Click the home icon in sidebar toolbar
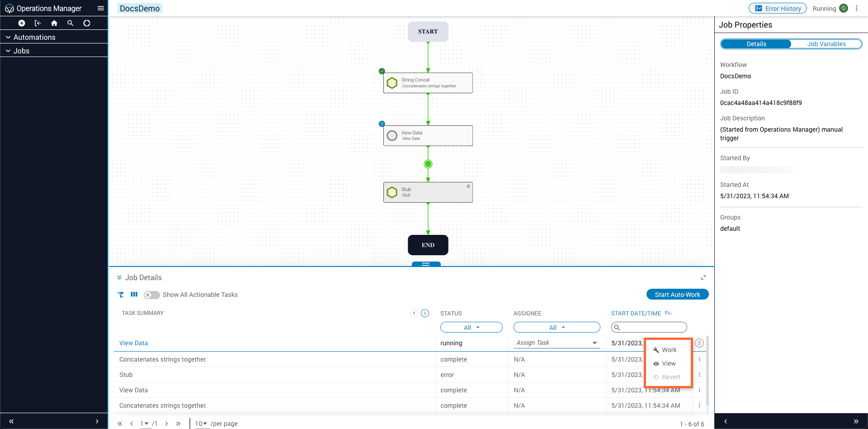The image size is (868, 429). (x=54, y=23)
